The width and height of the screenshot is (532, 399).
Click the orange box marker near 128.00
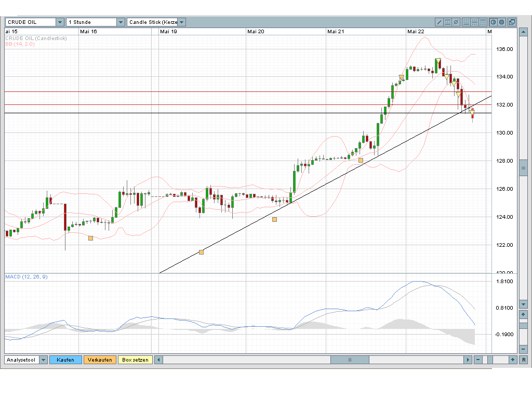[361, 160]
